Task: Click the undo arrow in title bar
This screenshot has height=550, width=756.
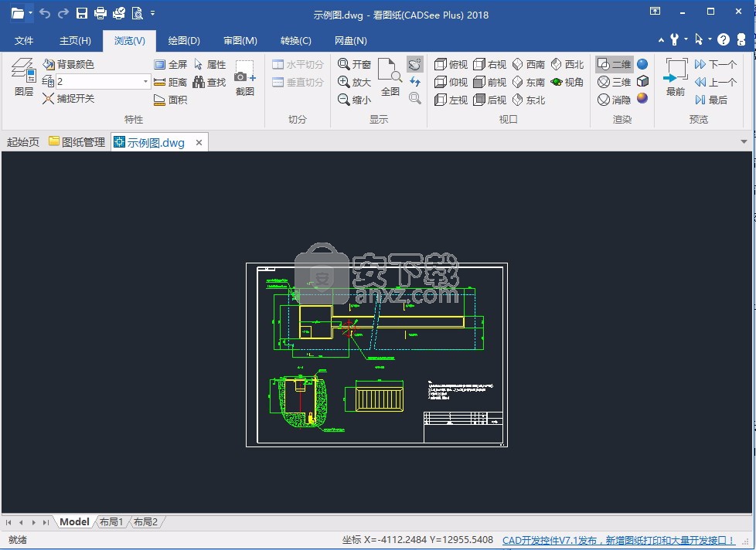Action: [45, 13]
